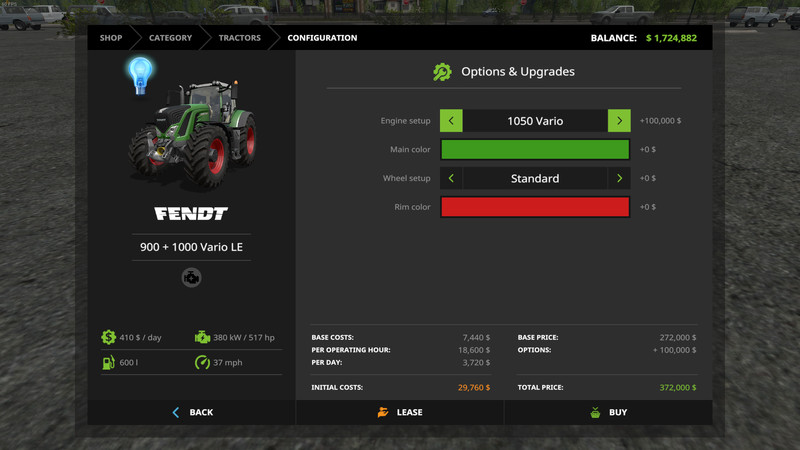The height and width of the screenshot is (450, 800).
Task: Click the fuel pump icon next to 600 l
Action: [108, 362]
